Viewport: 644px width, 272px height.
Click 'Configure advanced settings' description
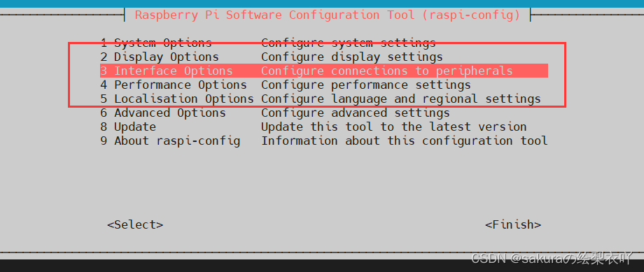coord(356,113)
